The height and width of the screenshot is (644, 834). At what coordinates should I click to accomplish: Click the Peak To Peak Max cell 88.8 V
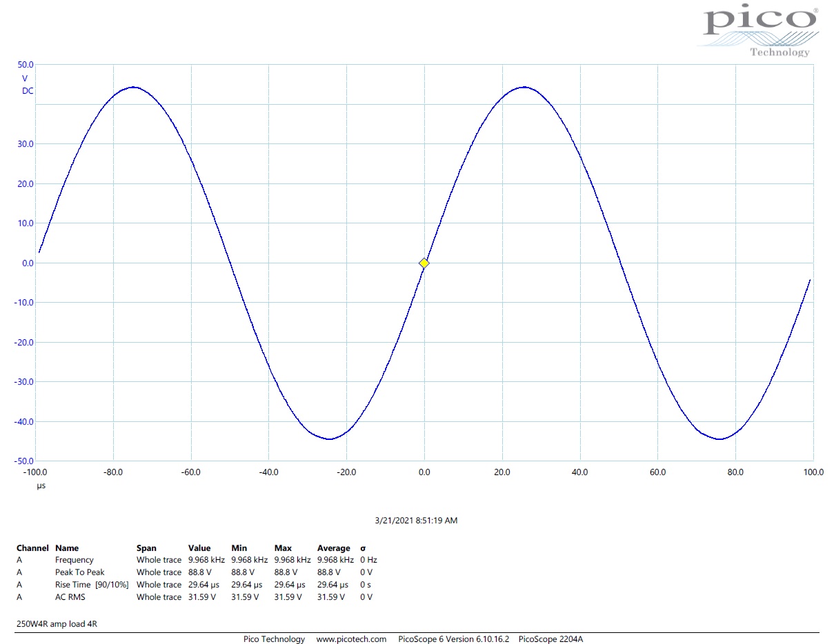tap(286, 572)
